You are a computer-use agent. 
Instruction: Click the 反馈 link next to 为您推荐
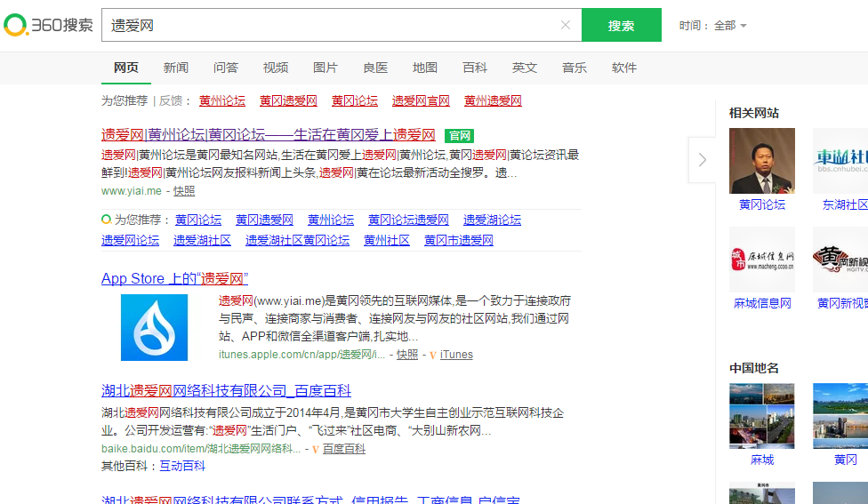tap(171, 100)
